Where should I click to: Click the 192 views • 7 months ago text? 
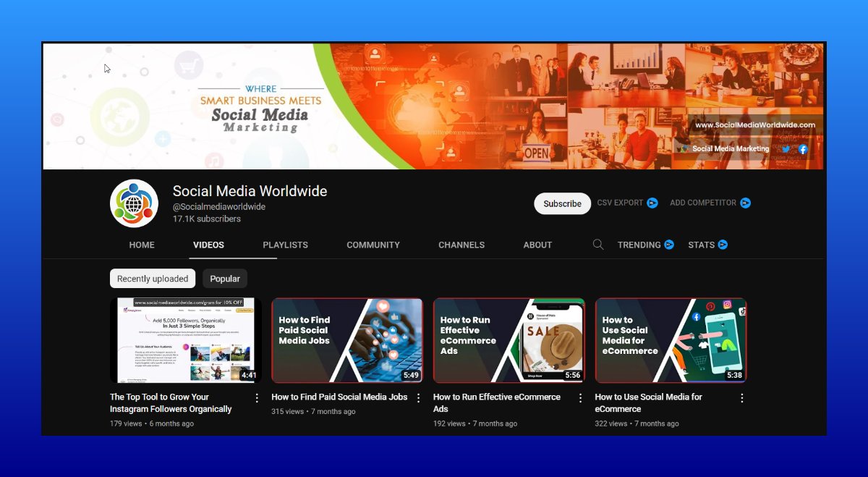(x=475, y=423)
